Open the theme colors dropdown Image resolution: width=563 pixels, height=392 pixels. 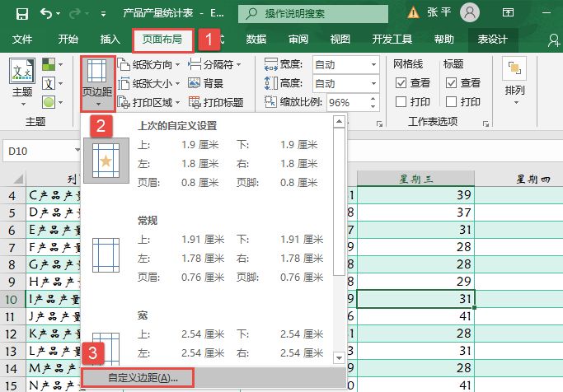[x=53, y=64]
